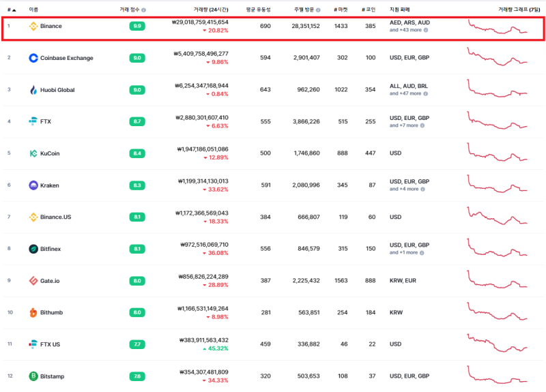The width and height of the screenshot is (546, 392).
Task: Click info icon next to Huobi +47 more
Action: click(425, 93)
